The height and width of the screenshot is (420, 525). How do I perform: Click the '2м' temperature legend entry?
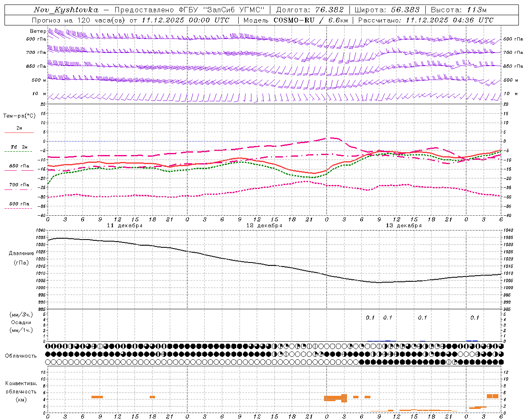[x=19, y=128]
